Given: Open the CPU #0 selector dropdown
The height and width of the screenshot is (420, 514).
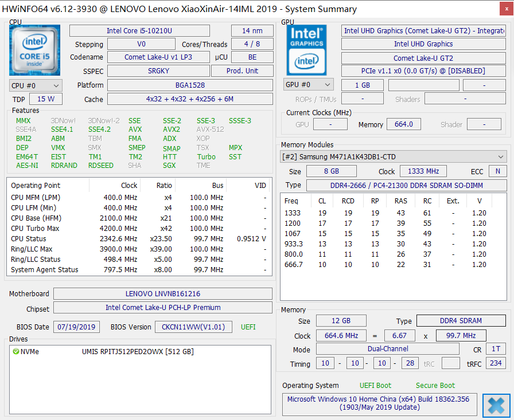Looking at the screenshot, I should pos(35,85).
